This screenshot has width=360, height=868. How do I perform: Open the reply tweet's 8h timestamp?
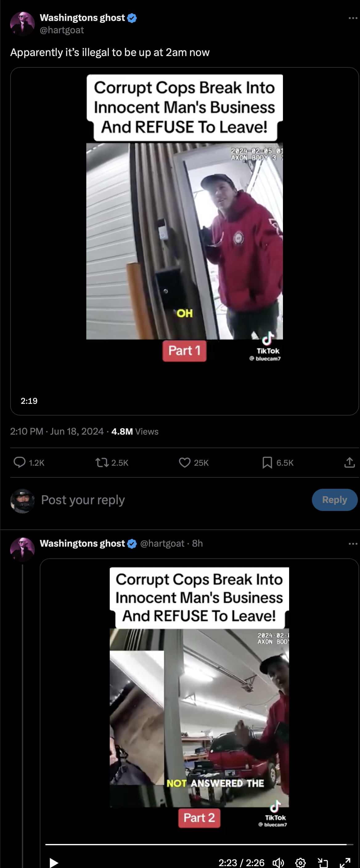(x=197, y=543)
